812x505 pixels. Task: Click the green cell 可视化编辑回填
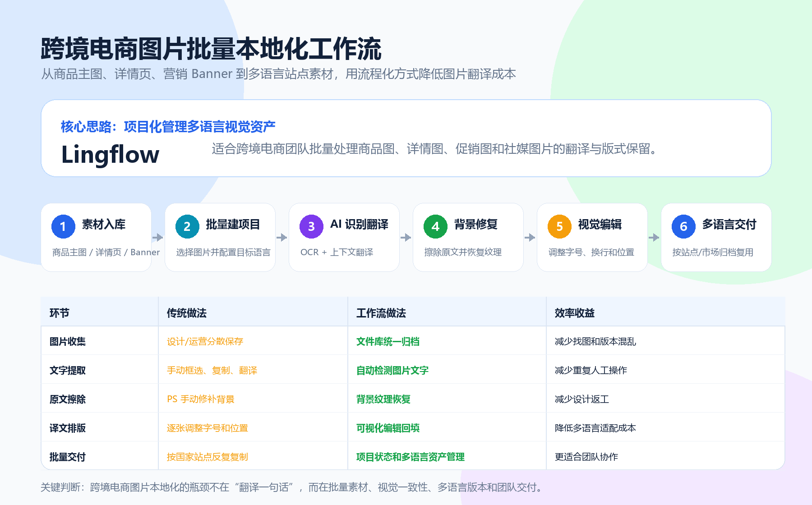388,428
